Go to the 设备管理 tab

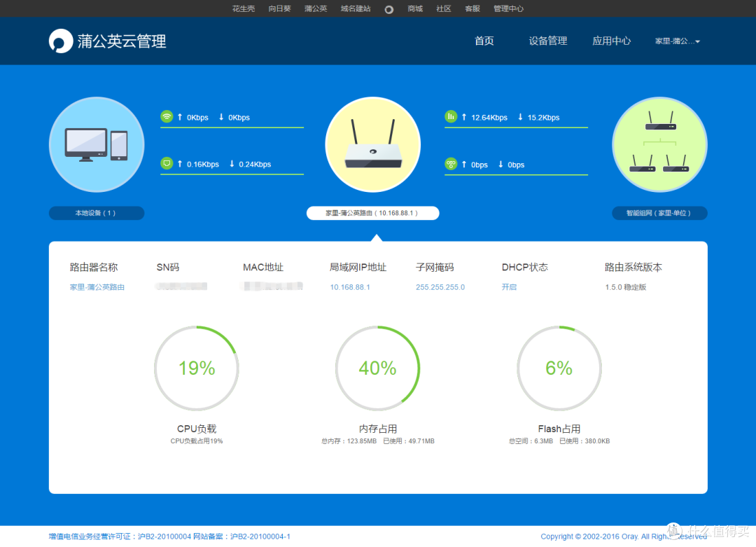[x=547, y=41]
